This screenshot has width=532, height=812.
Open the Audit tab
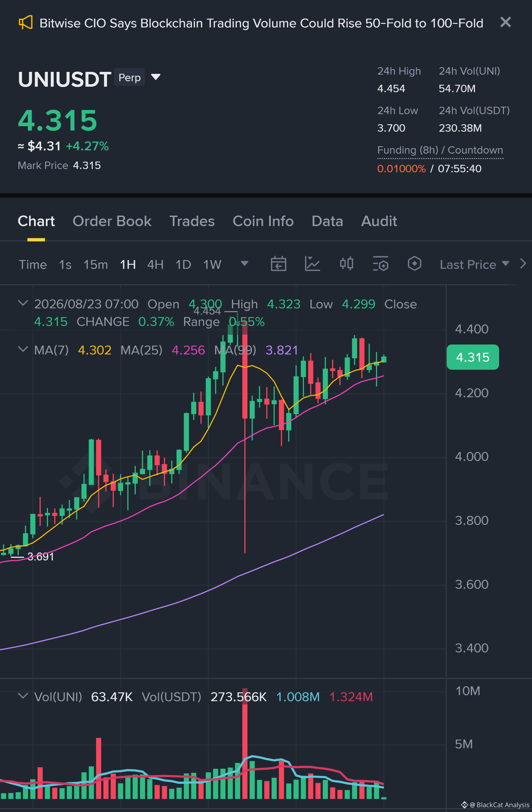tap(379, 221)
